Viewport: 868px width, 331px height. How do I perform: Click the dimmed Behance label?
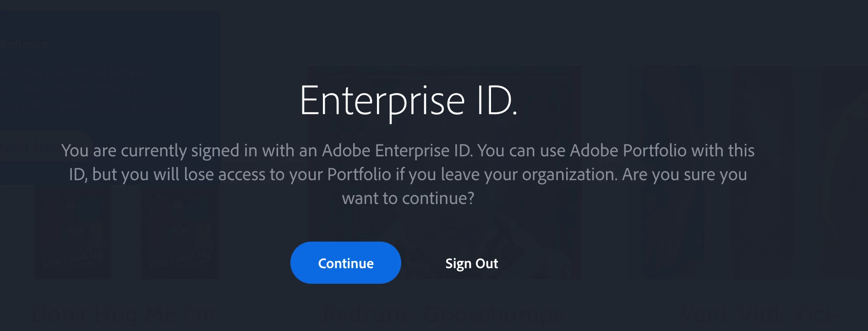pos(24,44)
